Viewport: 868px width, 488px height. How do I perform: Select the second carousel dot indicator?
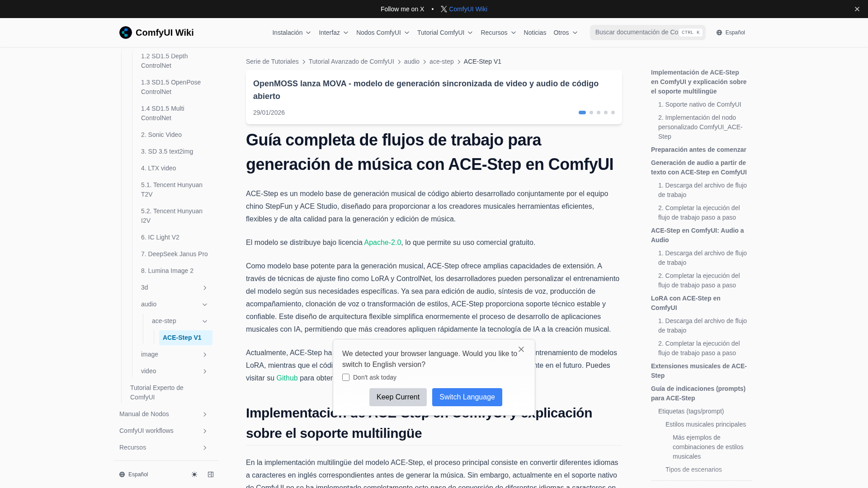591,113
